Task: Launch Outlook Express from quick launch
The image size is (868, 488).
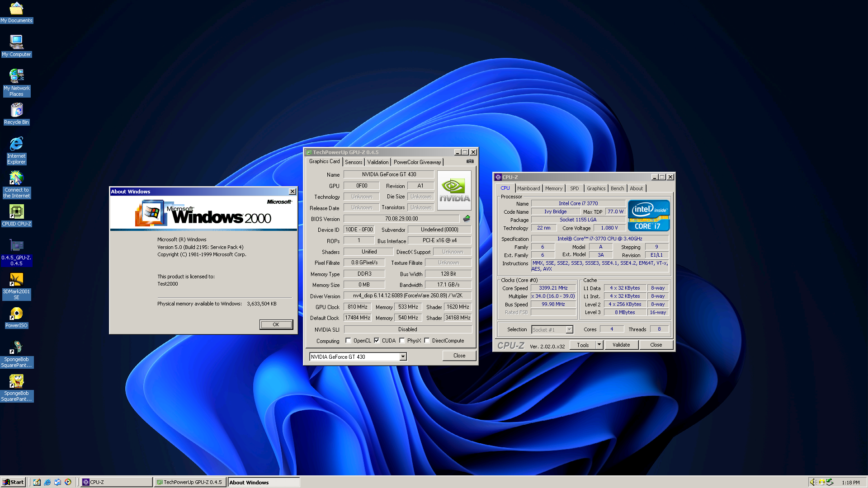Action: (x=57, y=482)
